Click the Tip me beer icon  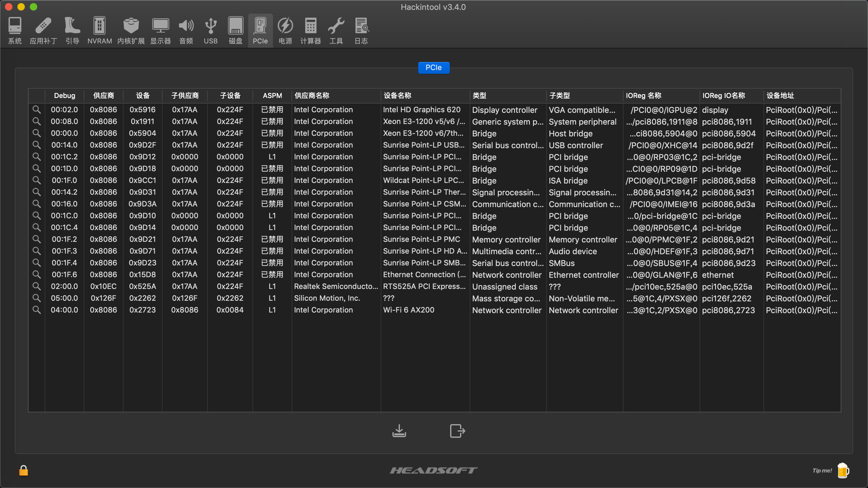click(843, 471)
